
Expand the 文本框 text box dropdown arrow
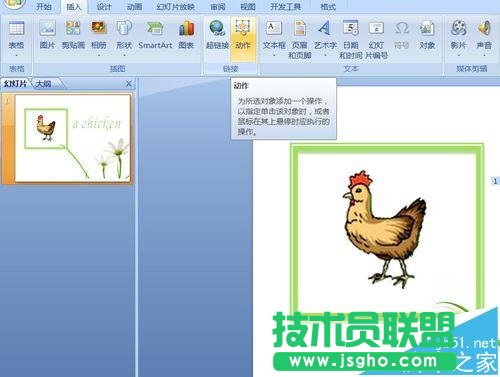click(274, 55)
